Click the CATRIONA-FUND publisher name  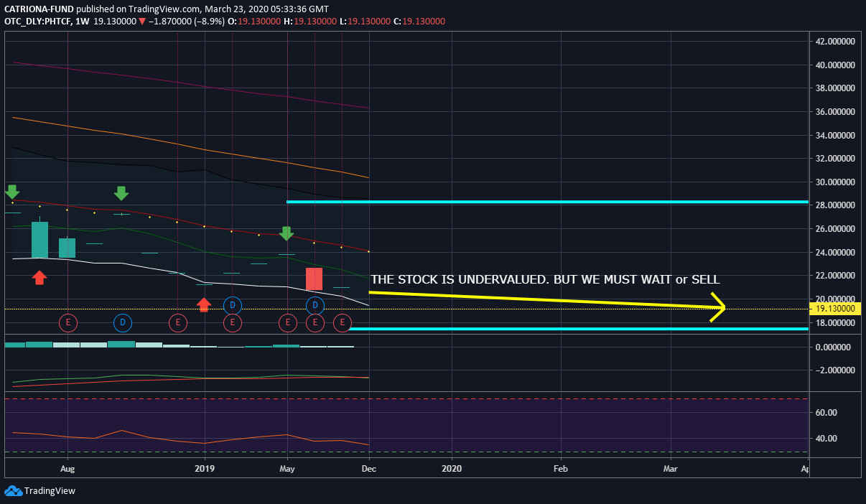tap(37, 9)
